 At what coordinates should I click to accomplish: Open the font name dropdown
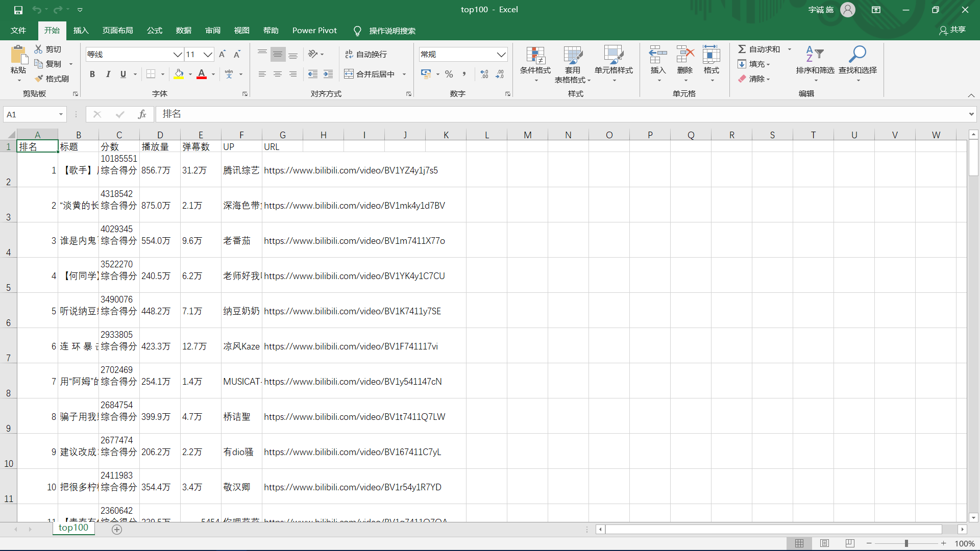click(177, 54)
